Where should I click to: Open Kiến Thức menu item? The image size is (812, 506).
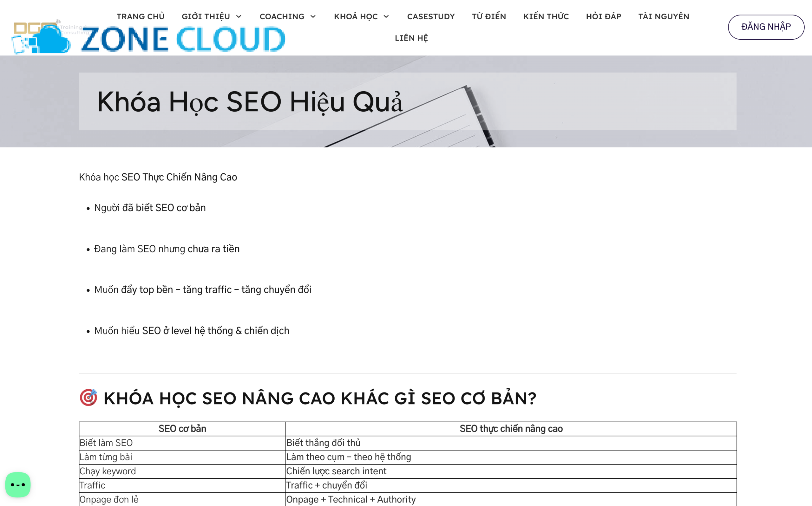[x=546, y=16]
